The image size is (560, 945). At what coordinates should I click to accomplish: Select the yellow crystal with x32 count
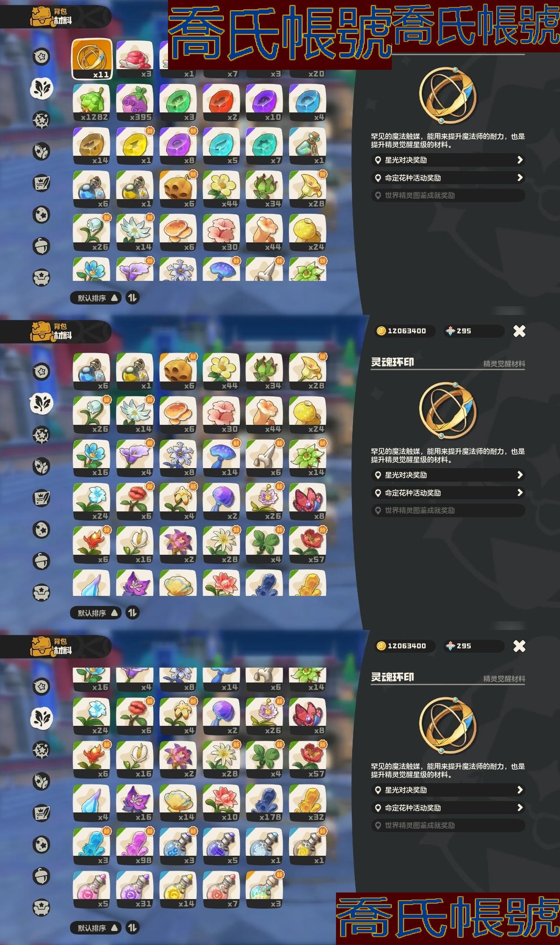coord(308,803)
